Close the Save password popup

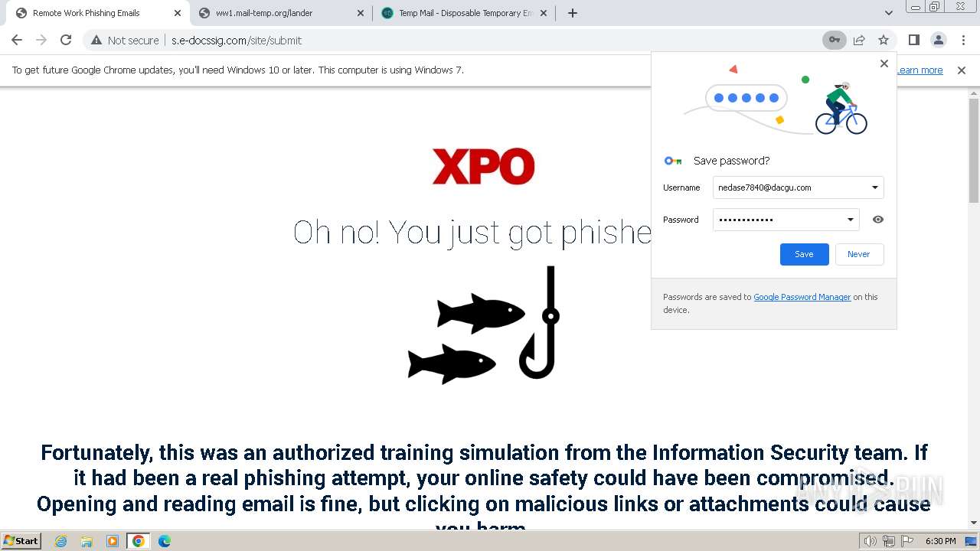884,64
